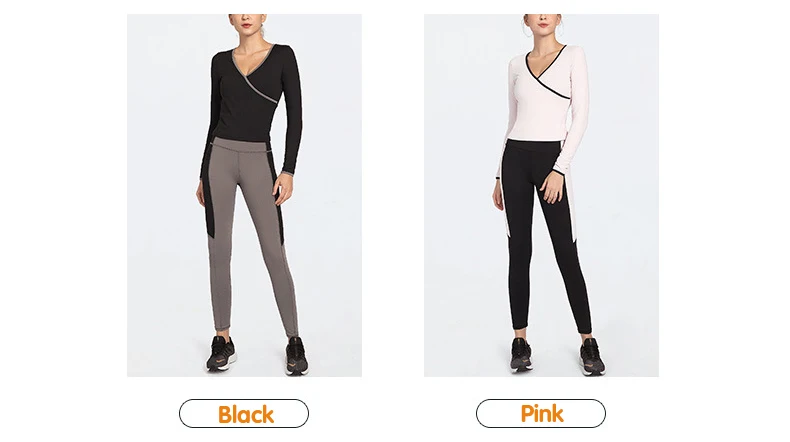Click the gray V-neck trim on black top
This screenshot has width=790, height=442.
tap(253, 76)
